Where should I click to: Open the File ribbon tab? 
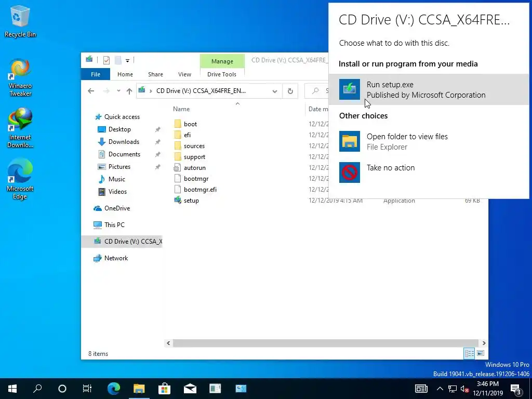pos(96,74)
